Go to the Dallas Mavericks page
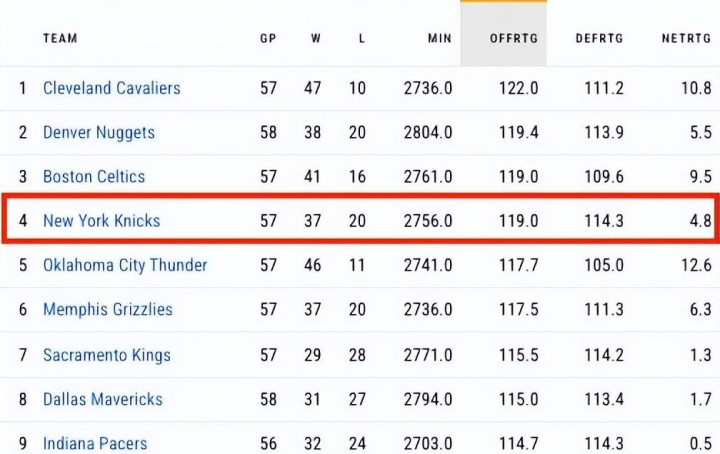Viewport: 720px width, 454px height. point(102,399)
